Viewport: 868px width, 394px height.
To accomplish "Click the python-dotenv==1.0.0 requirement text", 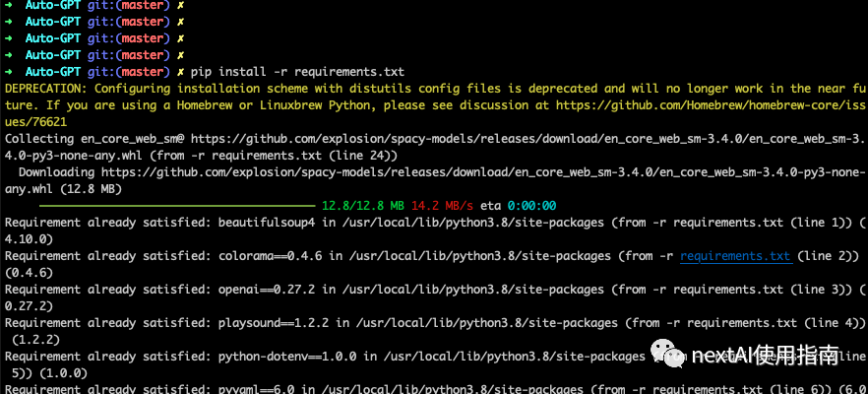I will (x=293, y=357).
